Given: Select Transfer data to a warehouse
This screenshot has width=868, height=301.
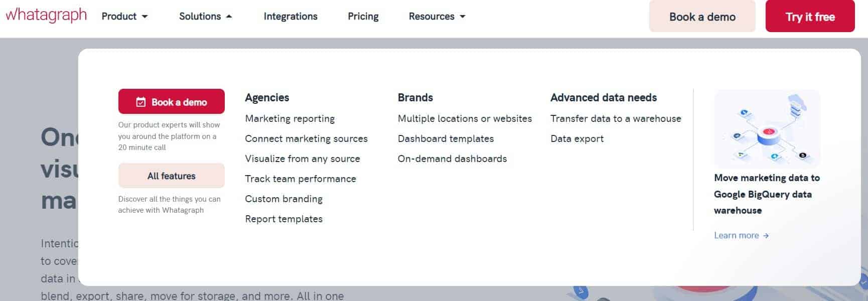Looking at the screenshot, I should click(616, 118).
